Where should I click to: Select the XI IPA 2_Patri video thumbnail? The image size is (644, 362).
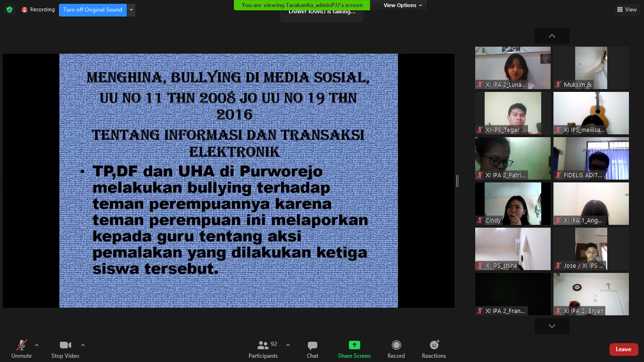pos(512,158)
